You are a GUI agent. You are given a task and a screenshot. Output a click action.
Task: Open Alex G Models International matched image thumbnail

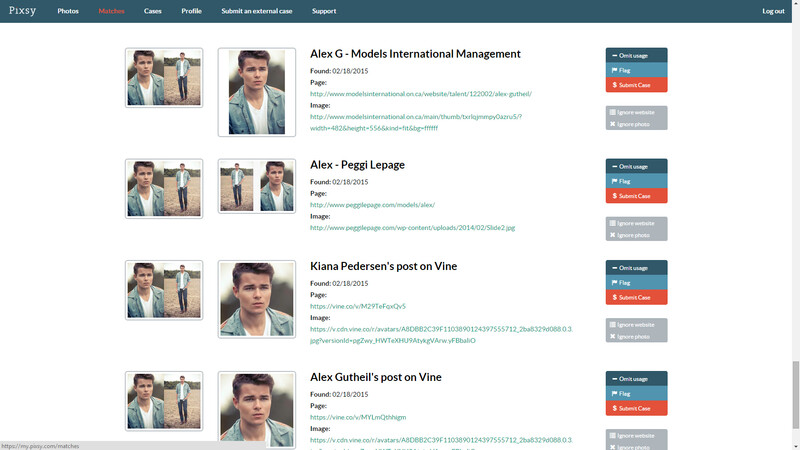[x=257, y=92]
